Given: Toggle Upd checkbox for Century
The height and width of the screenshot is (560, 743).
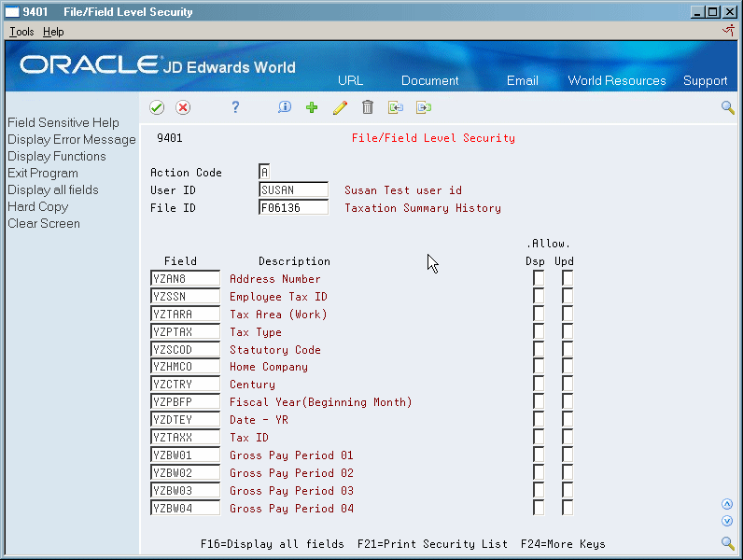Looking at the screenshot, I should [568, 384].
